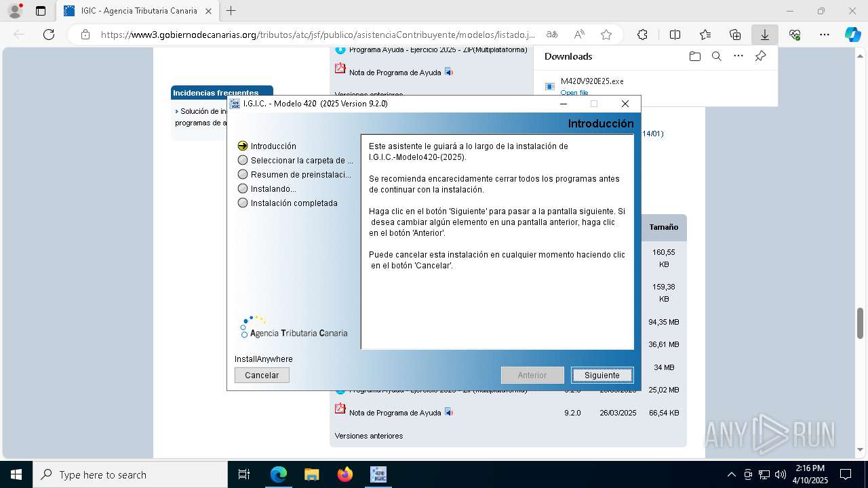Open tab actions menu icon in Edge

(x=41, y=11)
